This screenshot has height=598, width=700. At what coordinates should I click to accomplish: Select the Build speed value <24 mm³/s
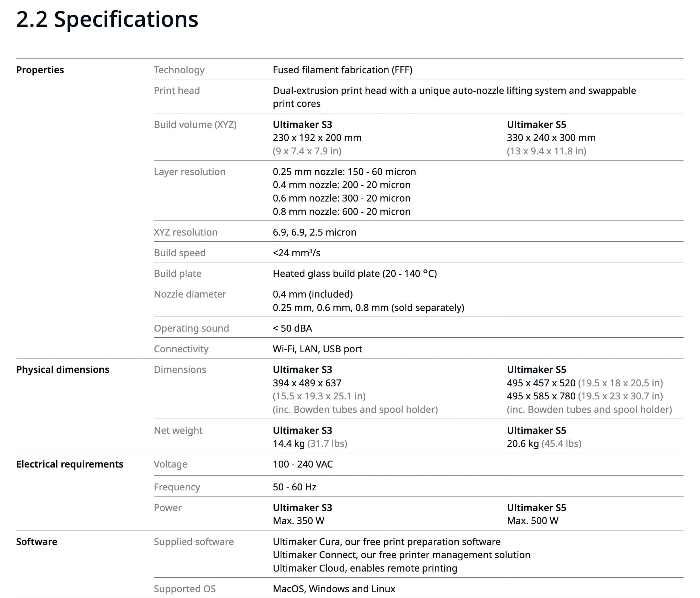(297, 253)
